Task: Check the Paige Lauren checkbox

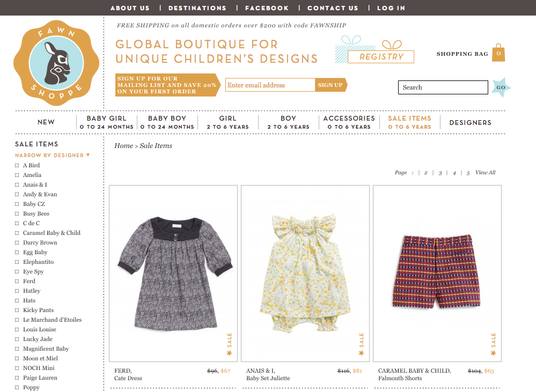Action: pyautogui.click(x=17, y=378)
